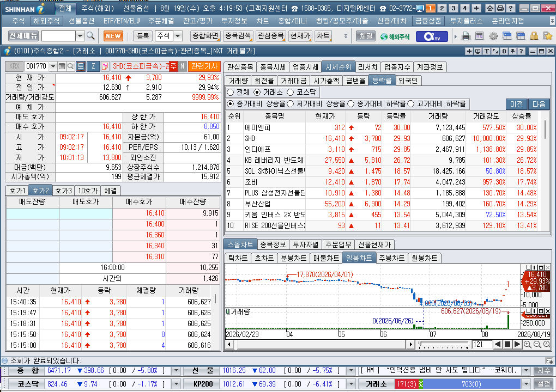Click the 종목검색 toolbar button

pos(238,36)
